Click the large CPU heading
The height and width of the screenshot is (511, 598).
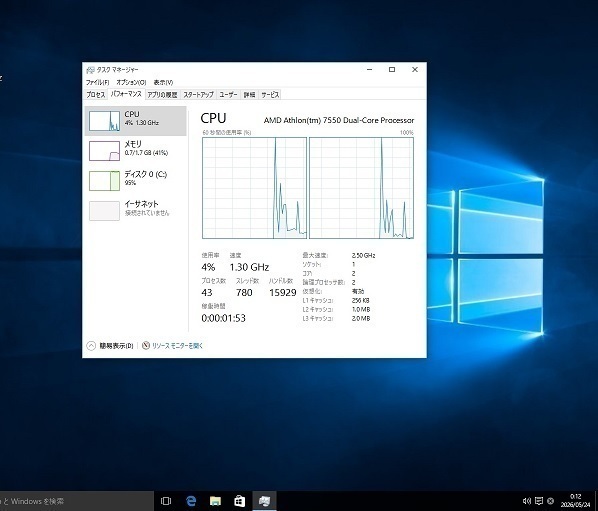point(213,118)
